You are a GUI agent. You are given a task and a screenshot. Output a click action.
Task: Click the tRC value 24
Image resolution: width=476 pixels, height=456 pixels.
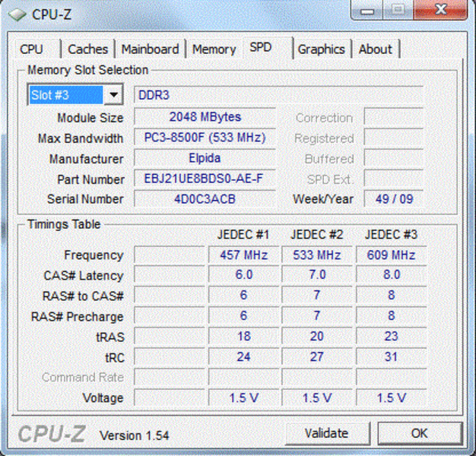pyautogui.click(x=243, y=356)
